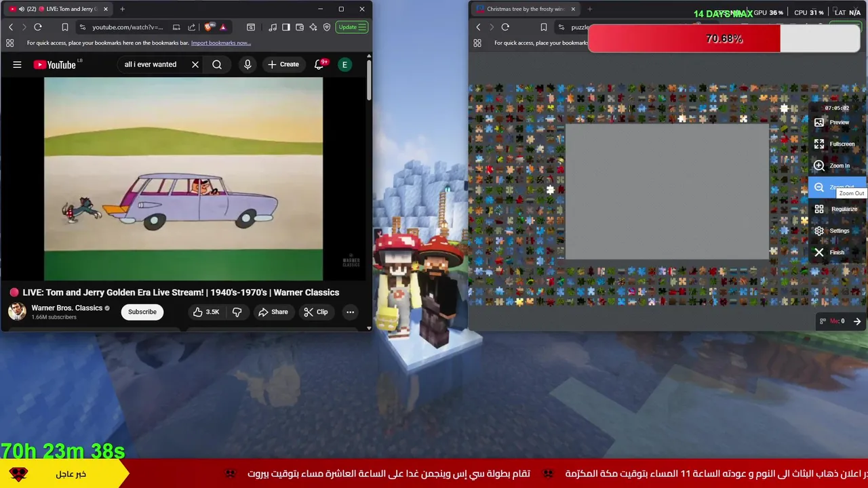Click Finish in the puzzle menu
The image size is (868, 488).
pyautogui.click(x=837, y=252)
